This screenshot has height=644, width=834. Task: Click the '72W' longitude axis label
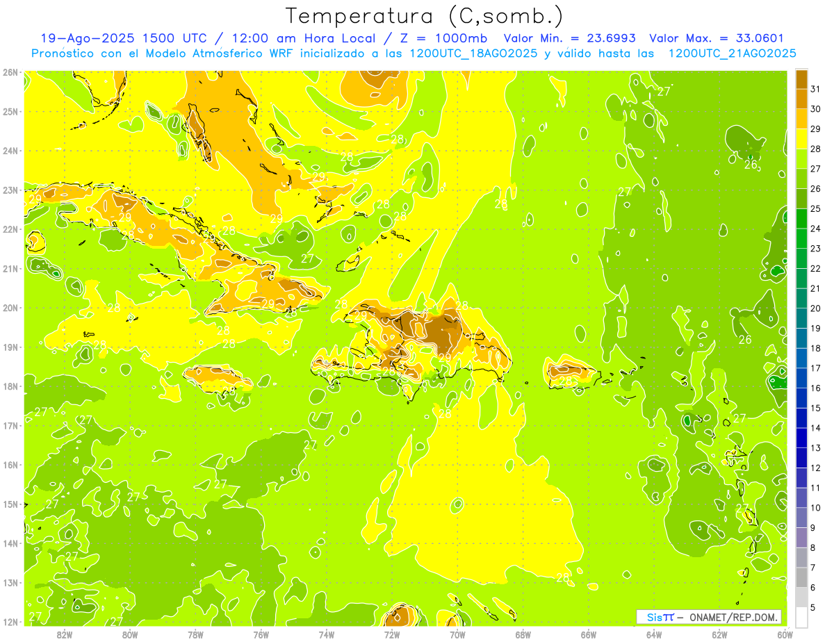pyautogui.click(x=392, y=634)
